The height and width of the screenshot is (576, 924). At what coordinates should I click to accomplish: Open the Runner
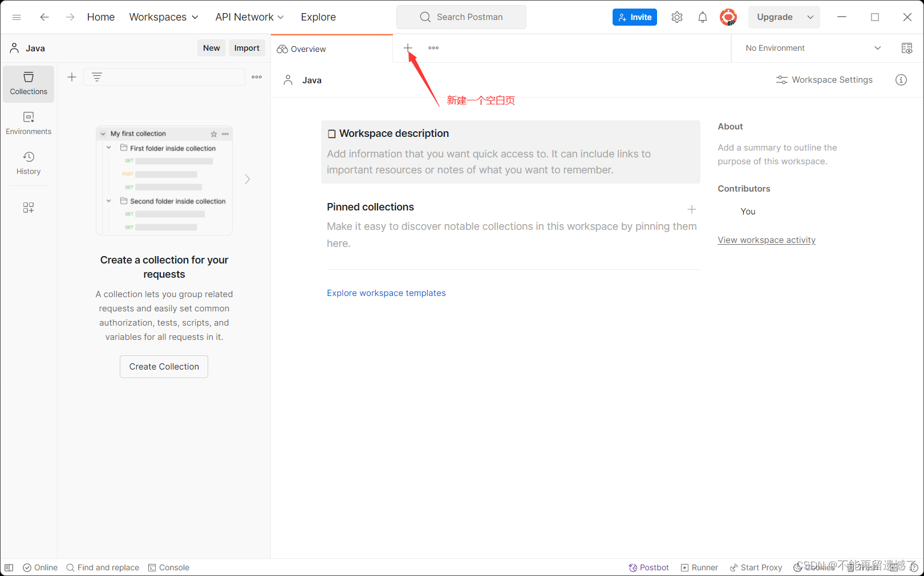pyautogui.click(x=699, y=567)
